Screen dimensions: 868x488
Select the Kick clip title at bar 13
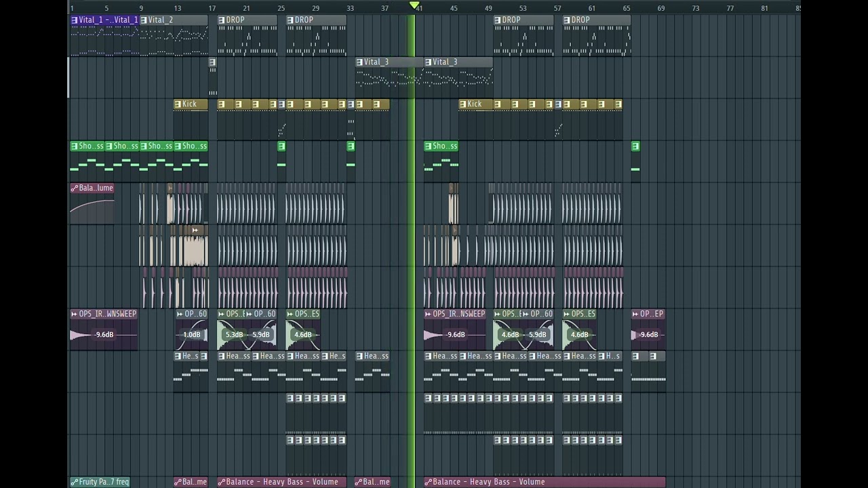190,104
